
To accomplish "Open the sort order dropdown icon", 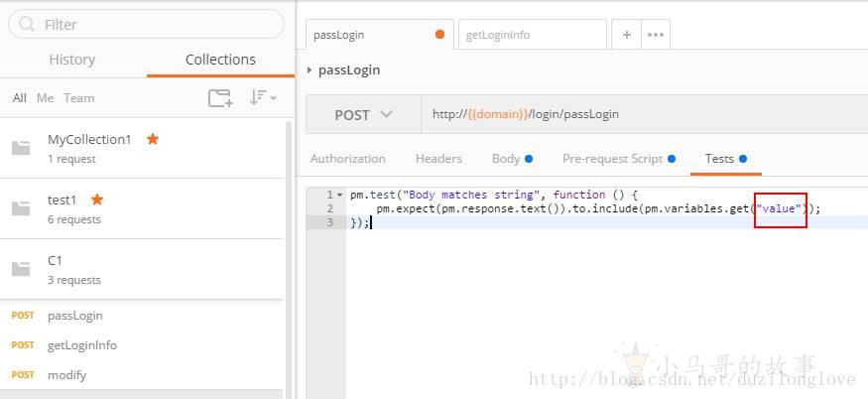I will pyautogui.click(x=263, y=97).
